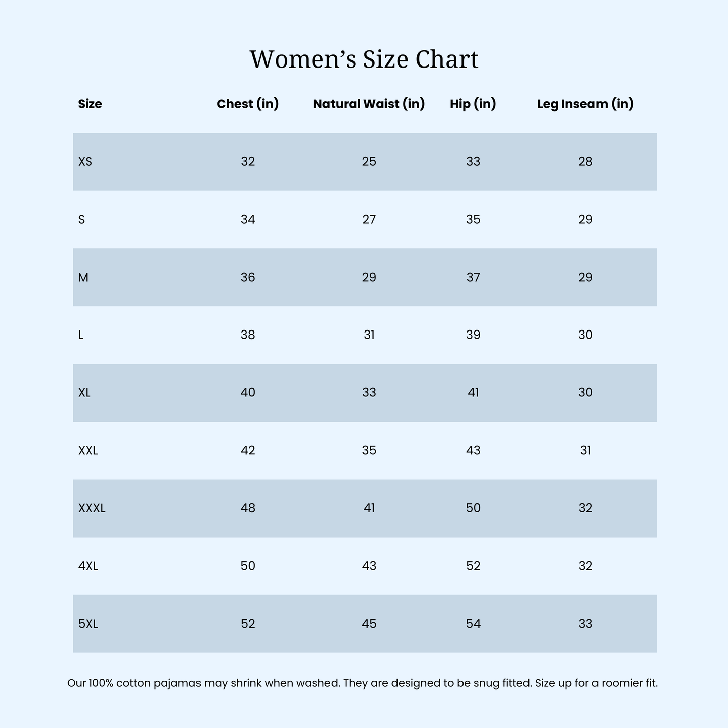The height and width of the screenshot is (728, 728).
Task: Click the Natural Waist (in) header
Action: 369,104
